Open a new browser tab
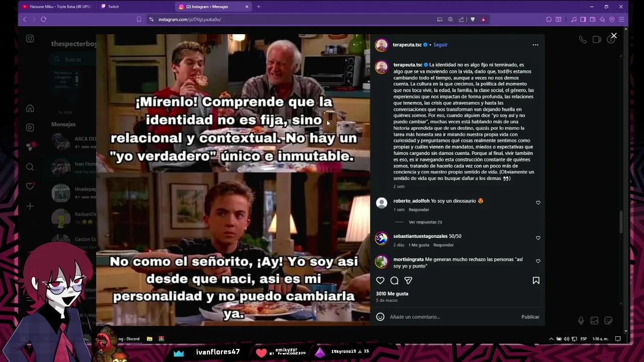644x362 pixels. pos(259,7)
